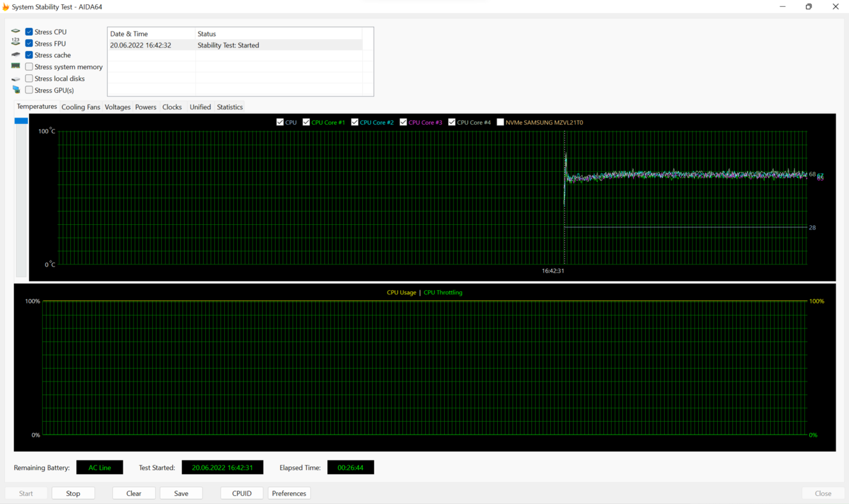Viewport: 849px width, 504px height.
Task: Enable the Stress GPU(s) checkbox
Action: [x=29, y=90]
